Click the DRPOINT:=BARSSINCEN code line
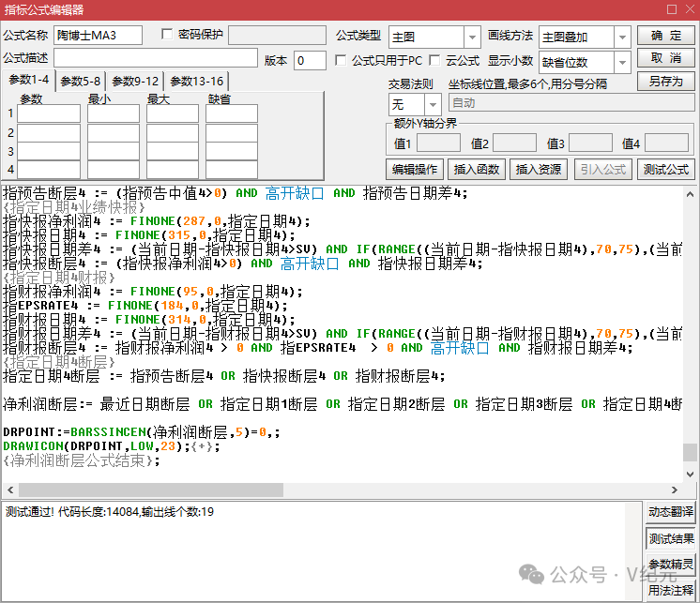 pyautogui.click(x=141, y=431)
